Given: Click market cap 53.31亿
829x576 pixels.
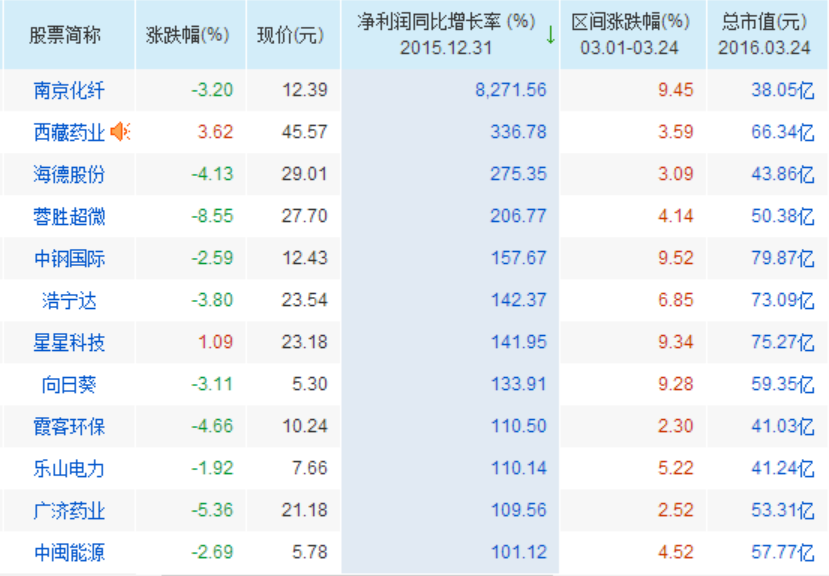Looking at the screenshot, I should click(783, 510).
